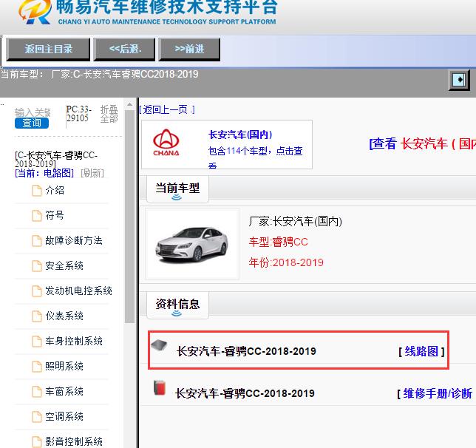Open the page icon beside 照明系统
Image resolution: width=476 pixels, height=448 pixels.
point(37,367)
